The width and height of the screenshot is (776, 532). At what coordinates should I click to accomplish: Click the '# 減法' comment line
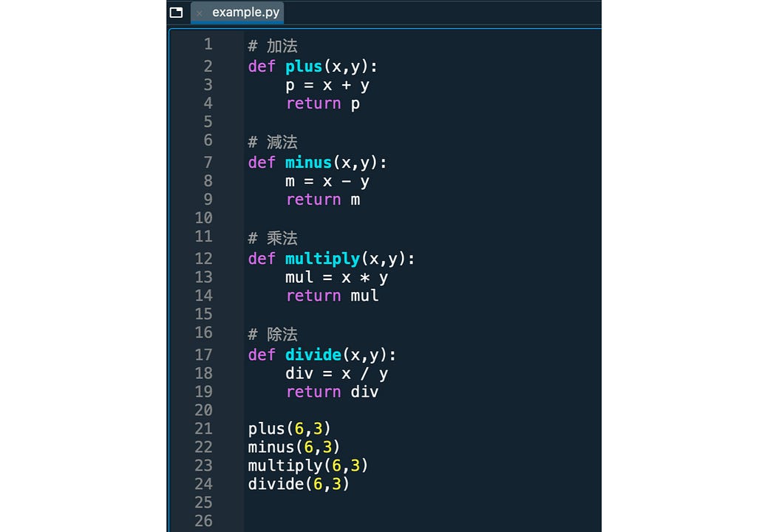pos(273,142)
